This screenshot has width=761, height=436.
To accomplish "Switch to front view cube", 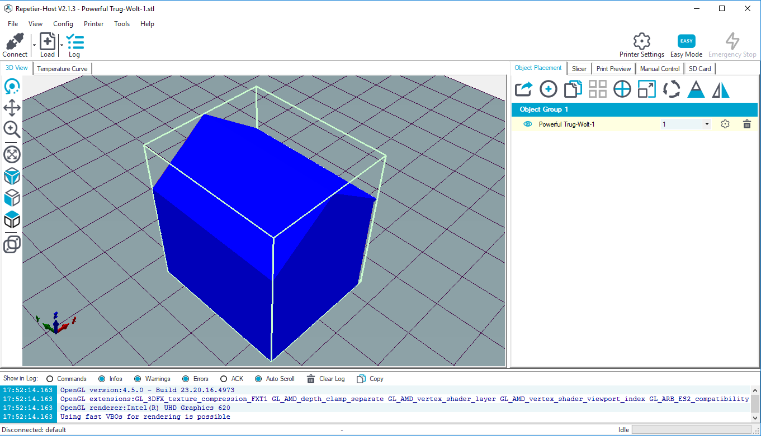I will 12,198.
